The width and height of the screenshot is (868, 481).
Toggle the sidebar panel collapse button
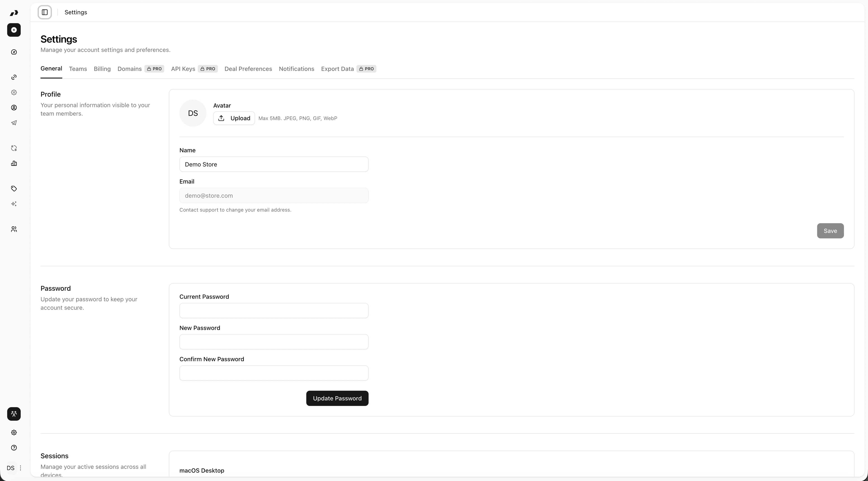pos(45,12)
